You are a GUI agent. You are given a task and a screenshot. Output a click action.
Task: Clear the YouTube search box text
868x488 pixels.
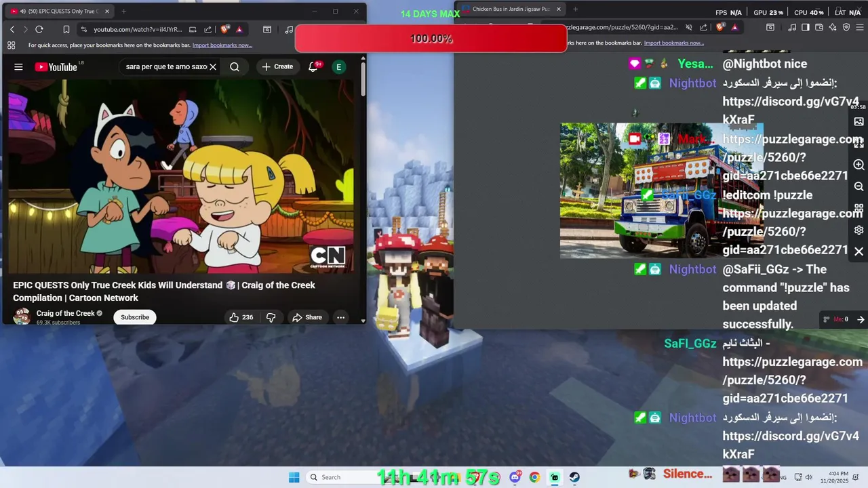(213, 67)
